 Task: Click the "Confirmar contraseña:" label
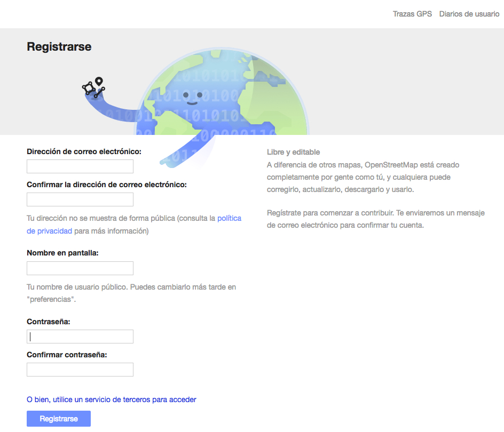click(x=67, y=355)
